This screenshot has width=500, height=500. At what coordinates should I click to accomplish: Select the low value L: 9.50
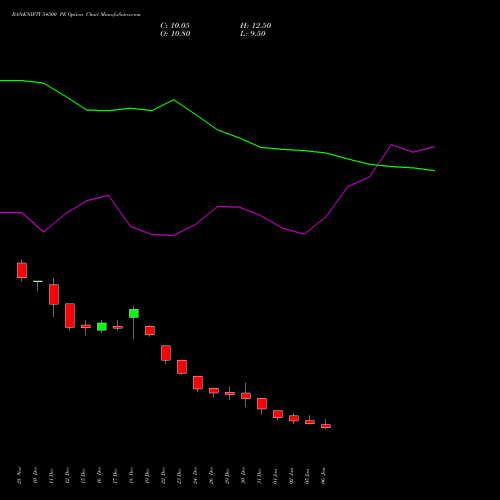253,34
